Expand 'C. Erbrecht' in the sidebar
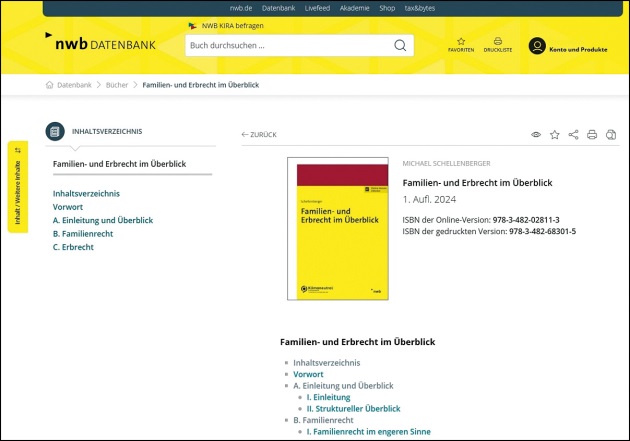This screenshot has width=630, height=441. 73,247
